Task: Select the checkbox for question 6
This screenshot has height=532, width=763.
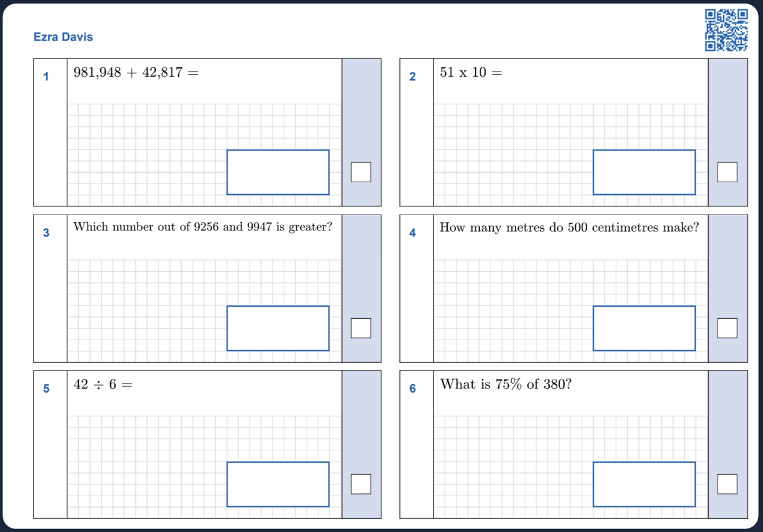Action: [x=727, y=484]
